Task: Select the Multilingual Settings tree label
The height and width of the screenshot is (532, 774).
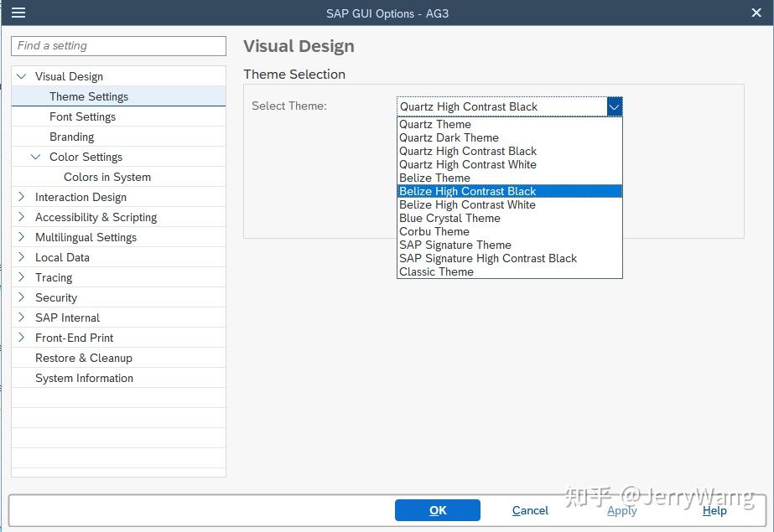Action: (x=86, y=238)
